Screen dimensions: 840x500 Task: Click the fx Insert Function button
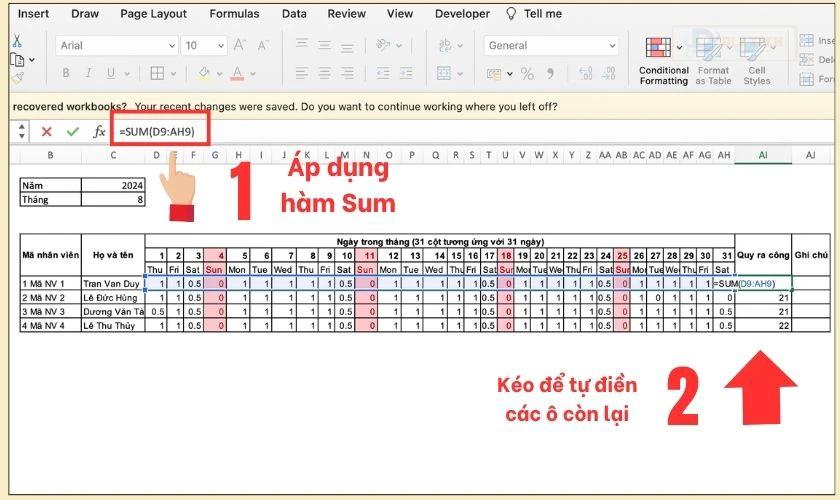tap(99, 131)
